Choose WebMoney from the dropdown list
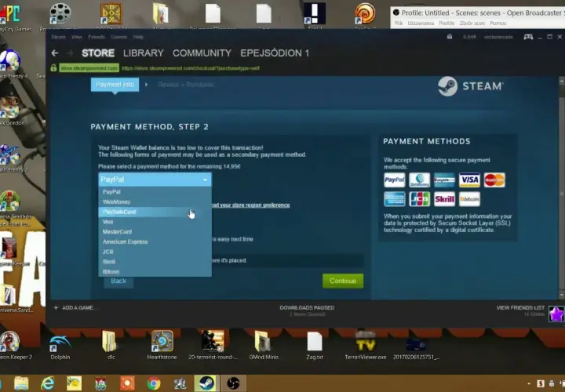The image size is (565, 392). [x=155, y=202]
